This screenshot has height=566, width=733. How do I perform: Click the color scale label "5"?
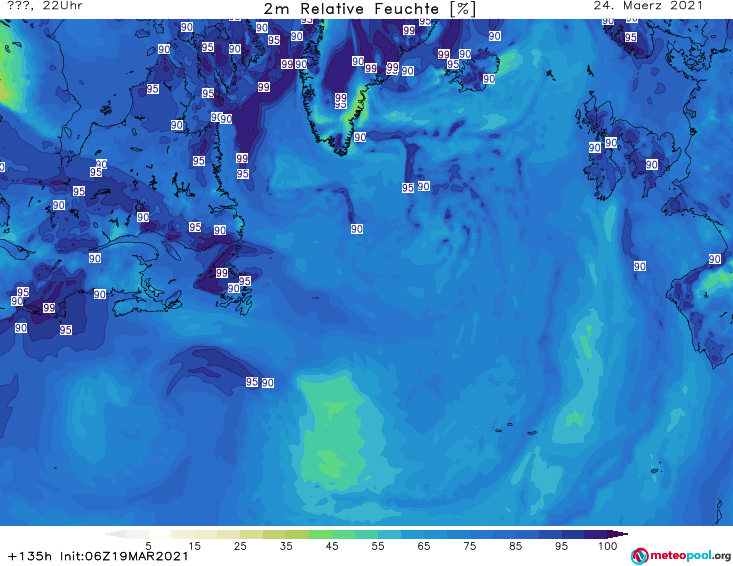pos(148,546)
